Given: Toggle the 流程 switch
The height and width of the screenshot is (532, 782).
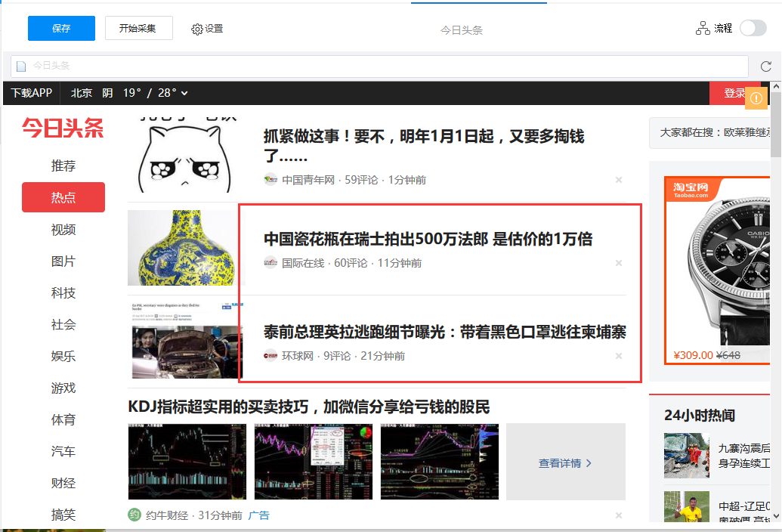Looking at the screenshot, I should click(753, 28).
